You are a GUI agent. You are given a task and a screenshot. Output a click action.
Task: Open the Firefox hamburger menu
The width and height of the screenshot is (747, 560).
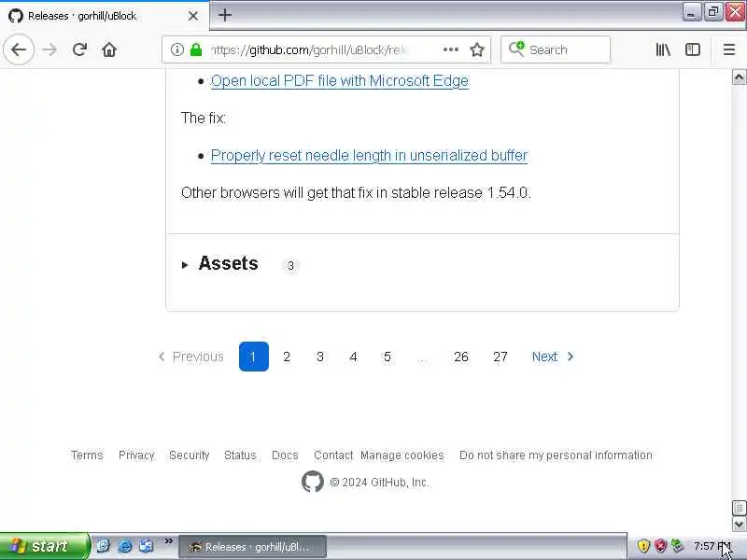click(729, 49)
